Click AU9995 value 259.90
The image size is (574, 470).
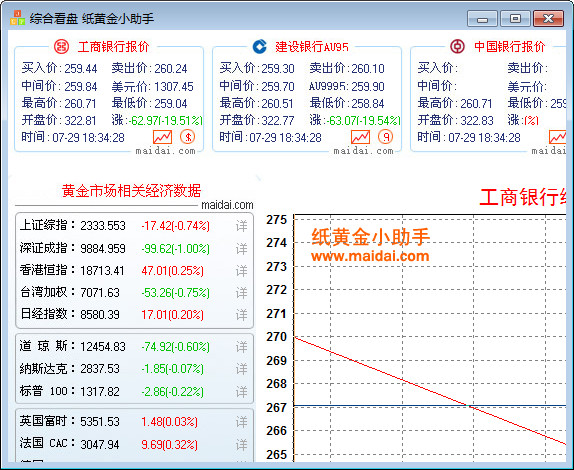pyautogui.click(x=368, y=87)
